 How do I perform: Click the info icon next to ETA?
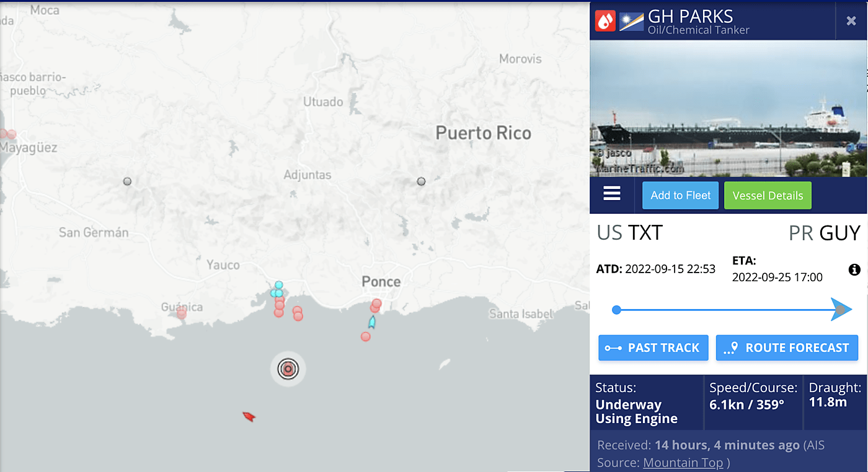(854, 269)
